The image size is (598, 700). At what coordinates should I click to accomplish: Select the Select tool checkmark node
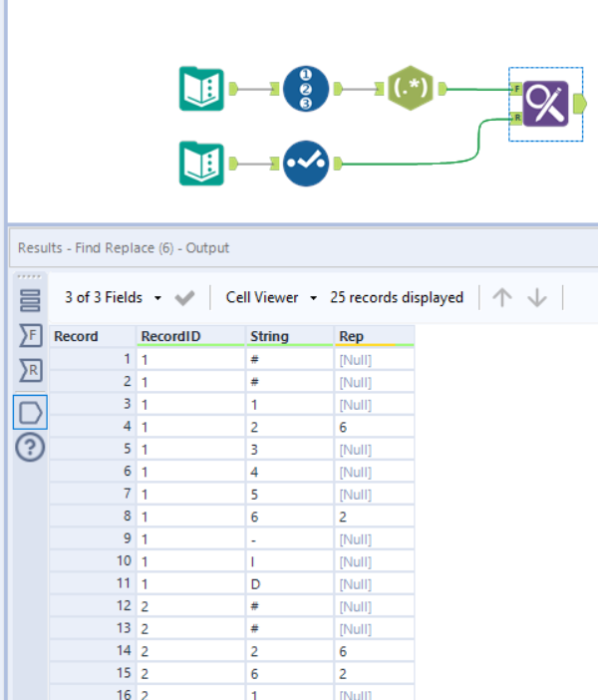coord(306,164)
